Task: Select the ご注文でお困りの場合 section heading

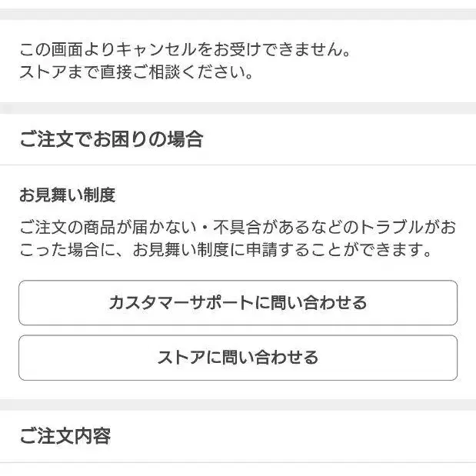Action: pos(112,139)
